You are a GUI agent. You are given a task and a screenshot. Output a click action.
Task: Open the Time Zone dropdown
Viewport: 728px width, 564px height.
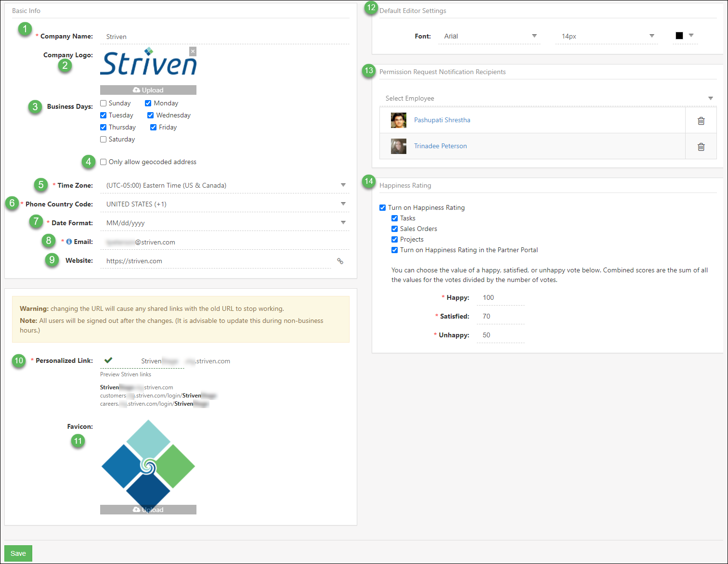click(x=225, y=185)
